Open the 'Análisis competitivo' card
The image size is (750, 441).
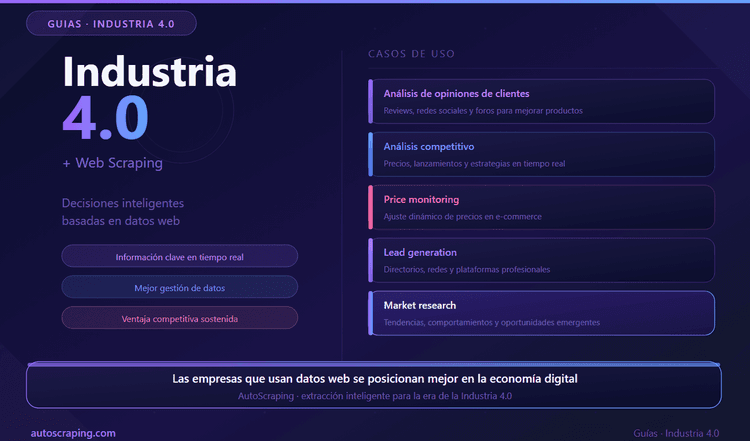(x=541, y=154)
